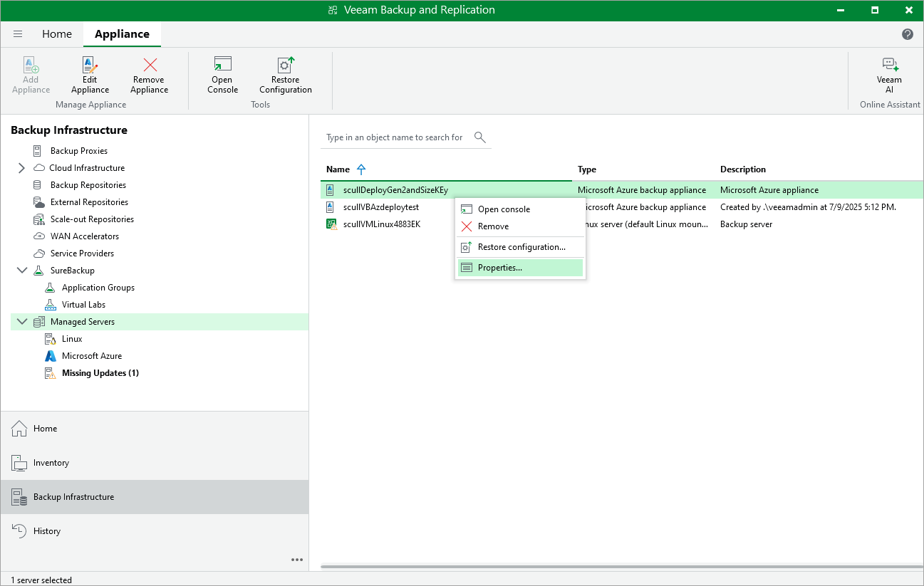Click 'Created by .\veeamadmin' description cell
The height and width of the screenshot is (586, 924).
coord(808,207)
